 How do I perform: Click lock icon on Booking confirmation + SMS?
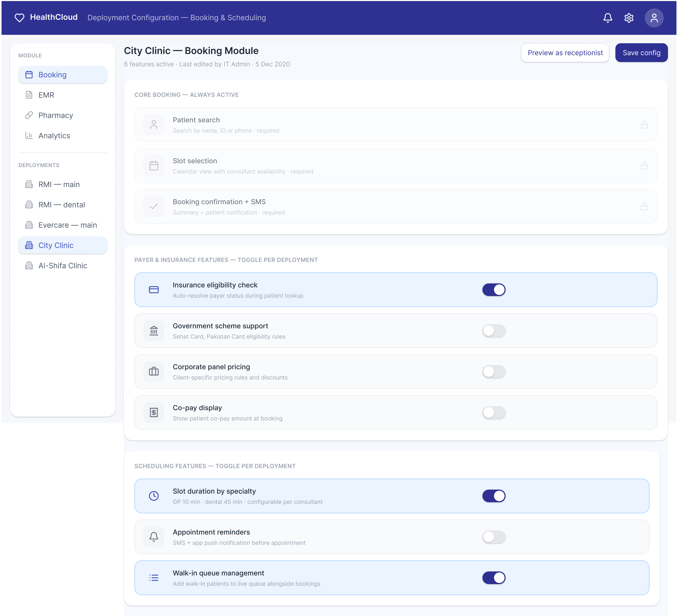(644, 206)
